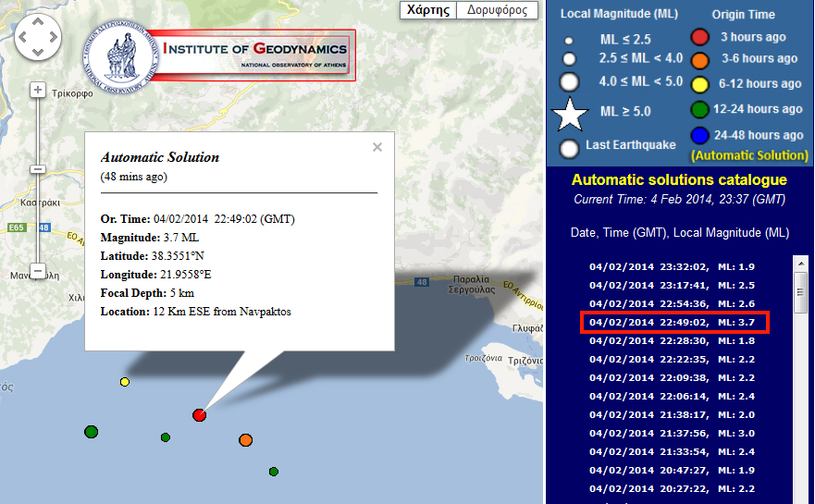The image size is (815, 504).
Task: Open the 22:54:36 ML 2.6 event
Action: 673,303
